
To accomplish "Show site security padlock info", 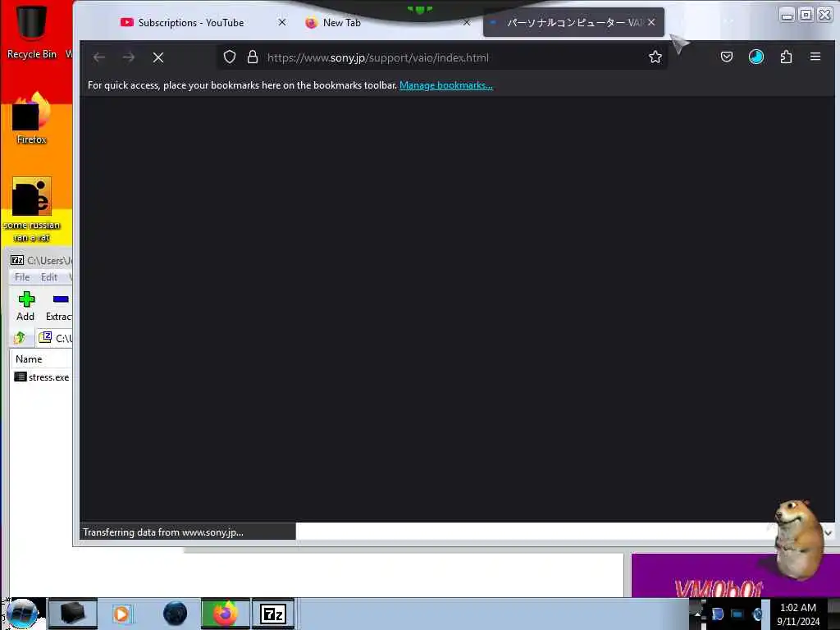I will (253, 57).
